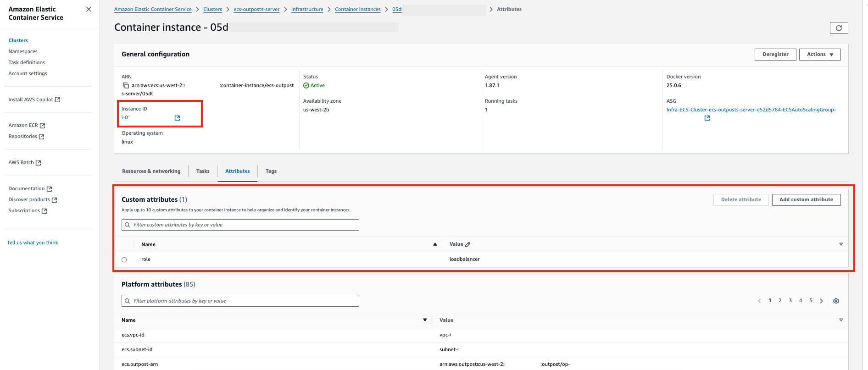
Task: Refresh the container instance page
Action: [839, 28]
